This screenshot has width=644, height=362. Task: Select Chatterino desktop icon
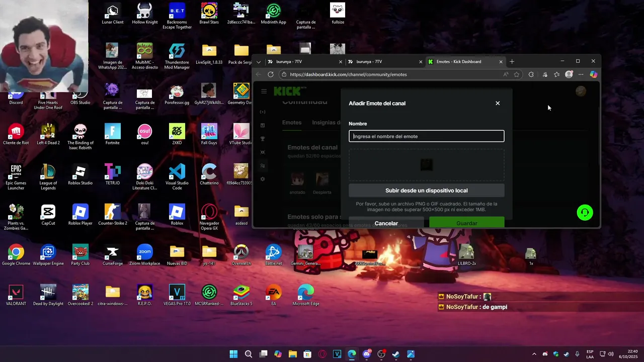pyautogui.click(x=209, y=175)
